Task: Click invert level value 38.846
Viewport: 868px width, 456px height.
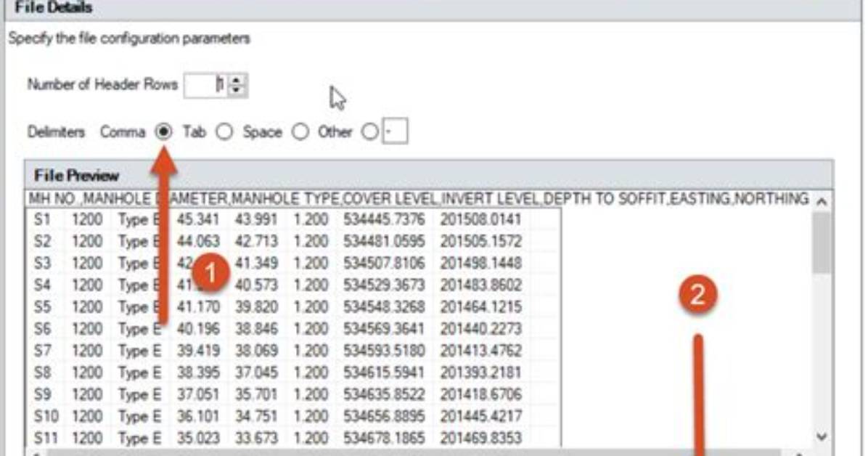Action: 256,329
